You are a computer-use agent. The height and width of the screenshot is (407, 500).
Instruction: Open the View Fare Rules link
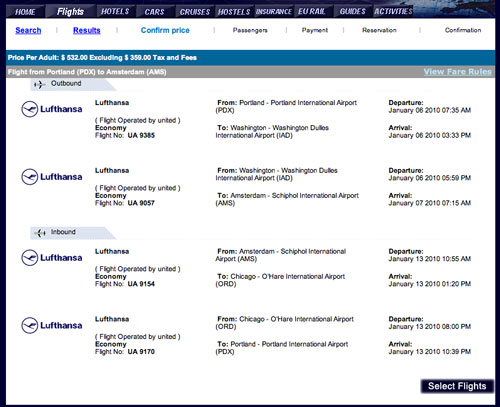tap(457, 72)
